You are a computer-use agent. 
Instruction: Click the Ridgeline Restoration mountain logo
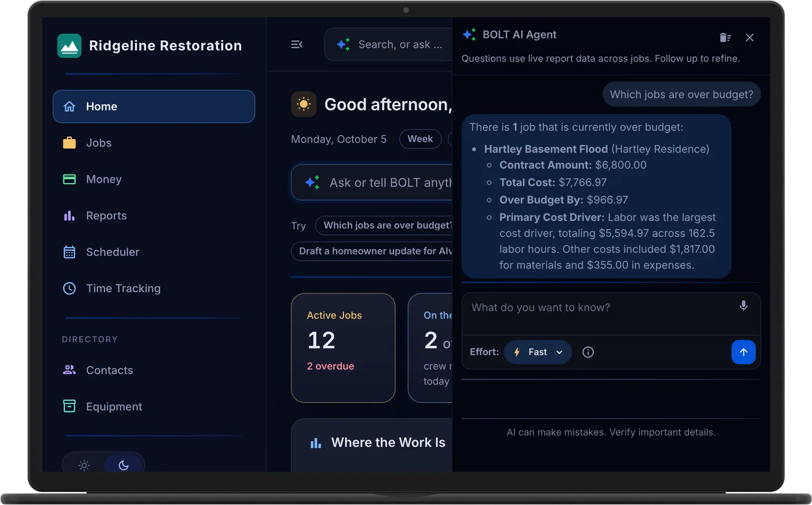[70, 46]
